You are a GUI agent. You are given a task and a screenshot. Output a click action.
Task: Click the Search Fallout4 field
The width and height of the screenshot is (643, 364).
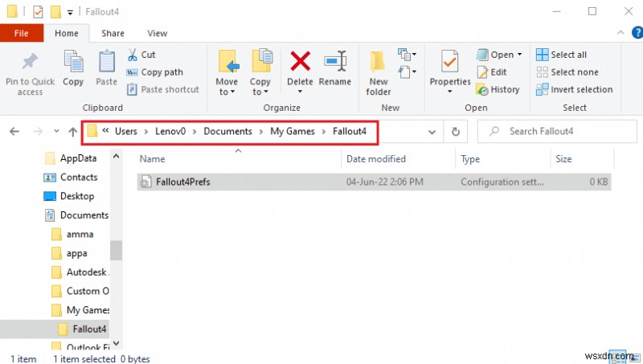pyautogui.click(x=557, y=131)
